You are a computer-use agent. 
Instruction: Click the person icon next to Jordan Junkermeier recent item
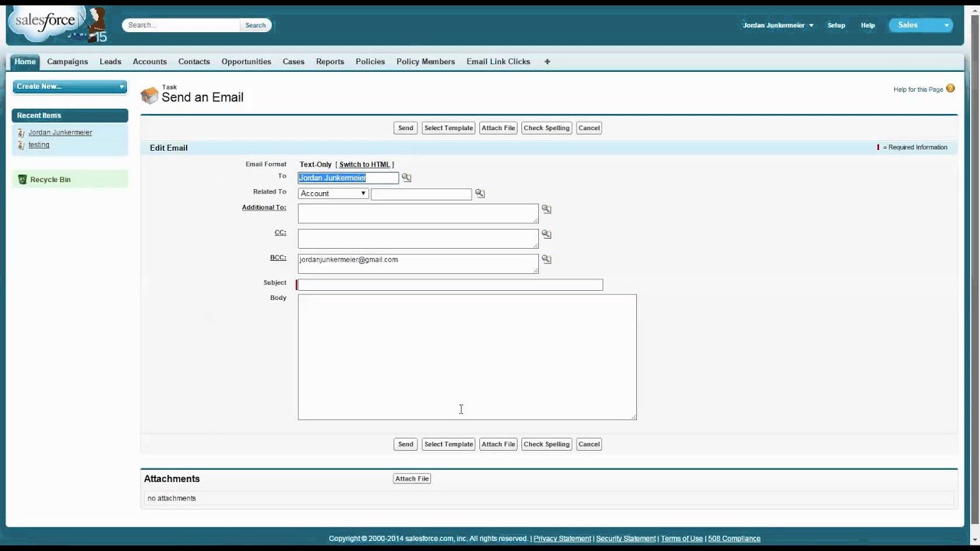[21, 132]
